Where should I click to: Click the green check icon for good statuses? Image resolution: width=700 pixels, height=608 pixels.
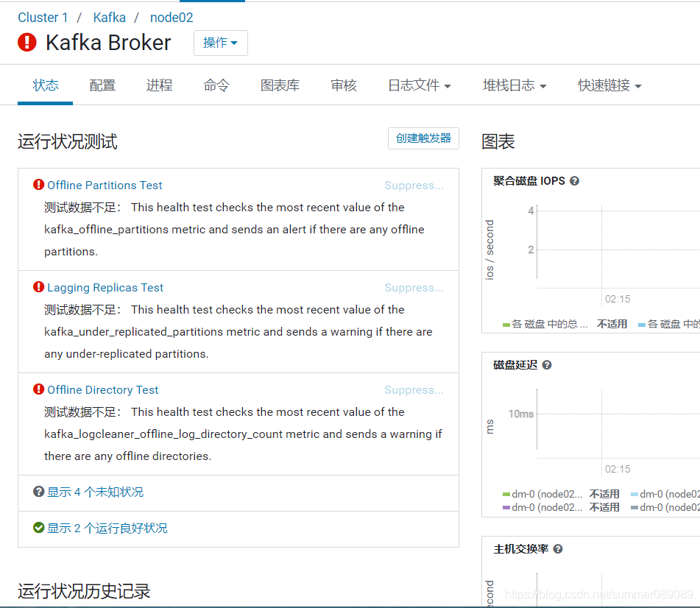tap(39, 528)
